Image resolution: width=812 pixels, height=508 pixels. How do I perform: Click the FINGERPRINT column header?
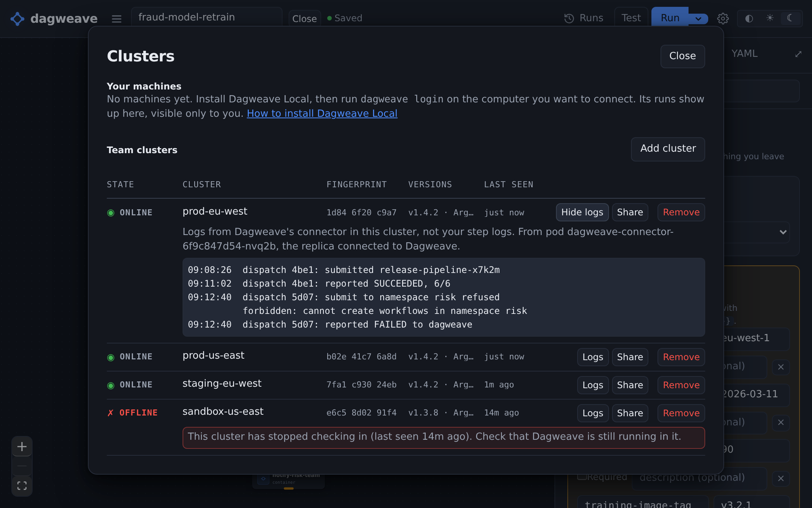(x=356, y=185)
